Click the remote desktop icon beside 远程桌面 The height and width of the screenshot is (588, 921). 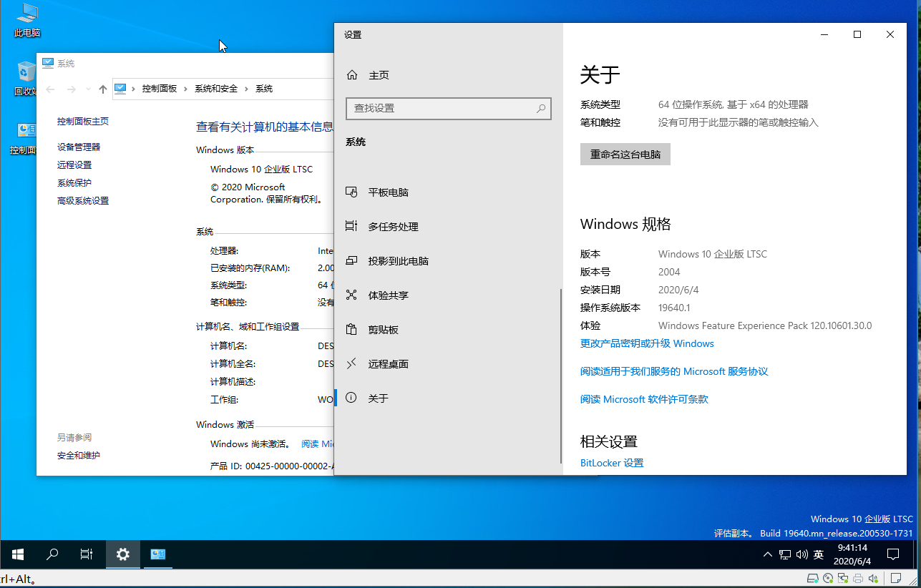pyautogui.click(x=351, y=363)
